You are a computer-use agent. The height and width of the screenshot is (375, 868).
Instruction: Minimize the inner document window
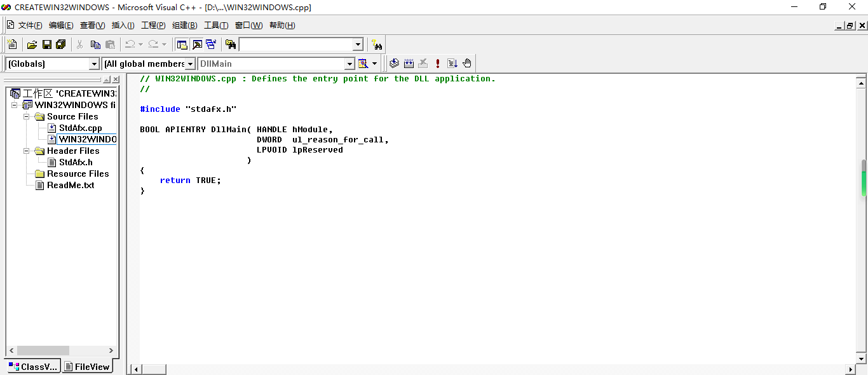click(839, 26)
